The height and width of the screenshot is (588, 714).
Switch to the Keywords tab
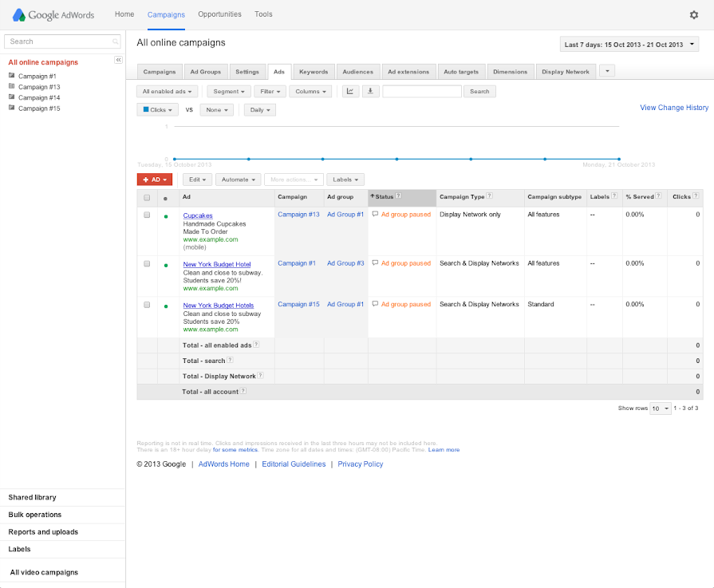point(313,72)
